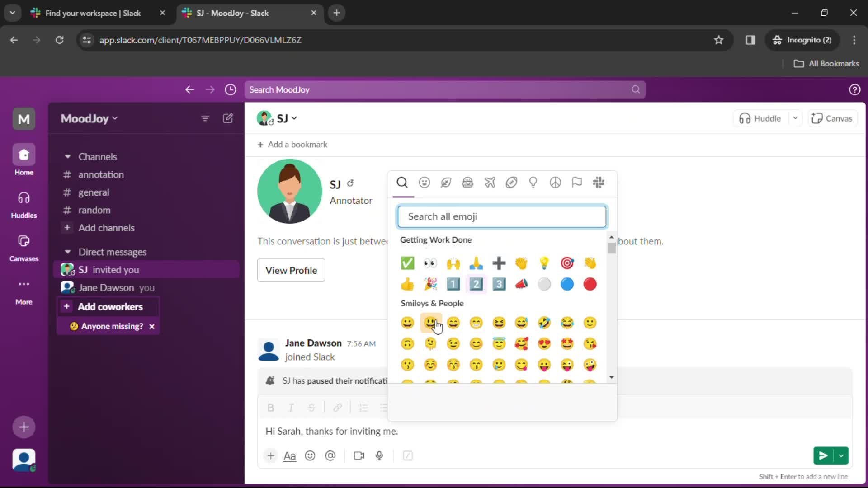Open send options dropdown arrow
Viewport: 868px width, 488px height.
841,455
